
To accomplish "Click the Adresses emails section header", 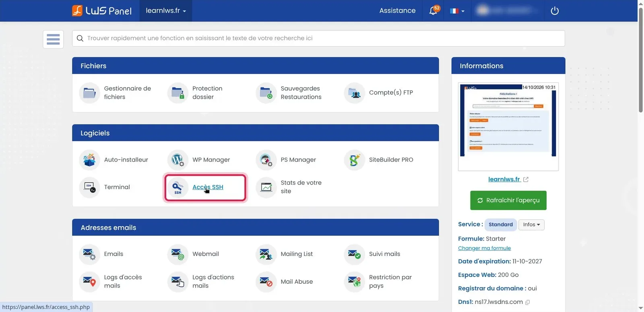I will click(x=256, y=227).
